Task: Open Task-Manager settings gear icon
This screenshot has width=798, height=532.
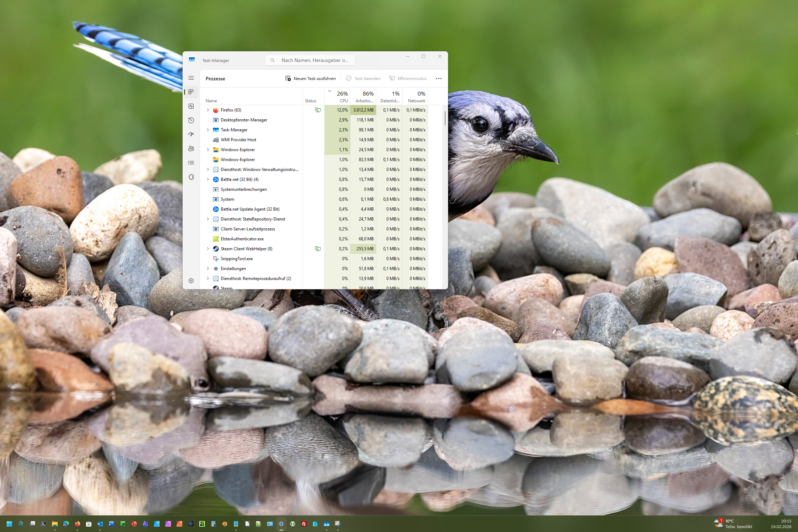Action: tap(191, 281)
